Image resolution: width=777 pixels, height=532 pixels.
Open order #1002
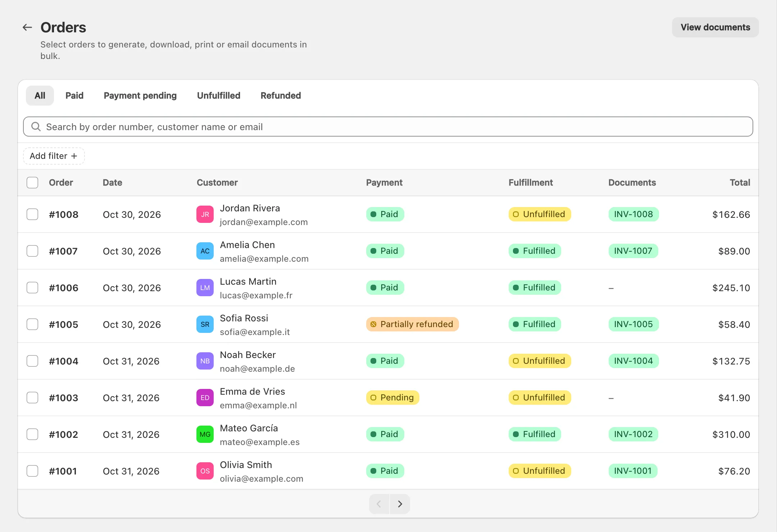pyautogui.click(x=64, y=435)
